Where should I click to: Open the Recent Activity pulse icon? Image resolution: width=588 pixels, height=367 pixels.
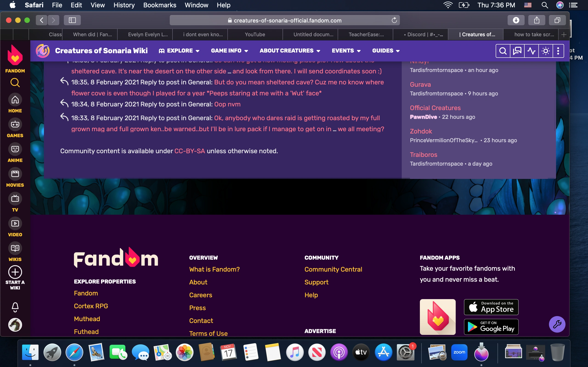tap(531, 51)
